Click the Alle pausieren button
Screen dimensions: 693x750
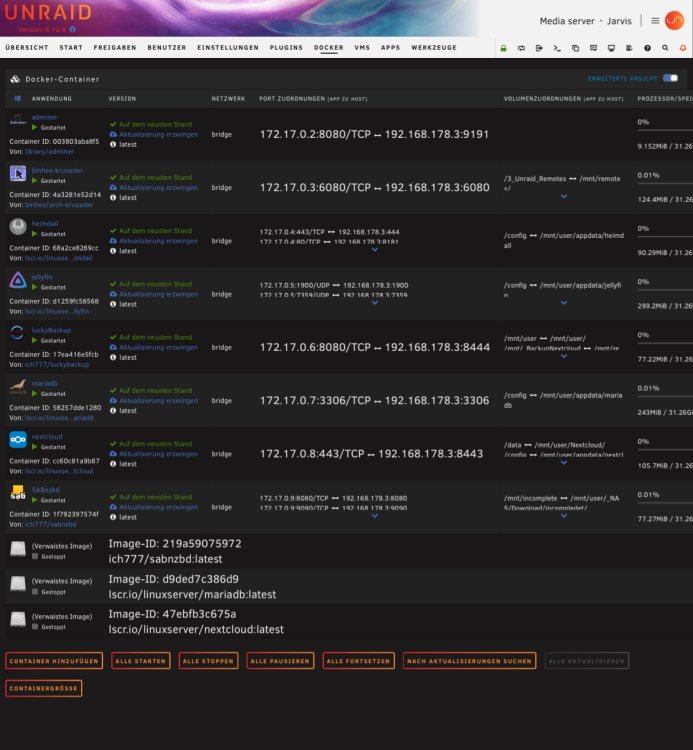(x=280, y=661)
